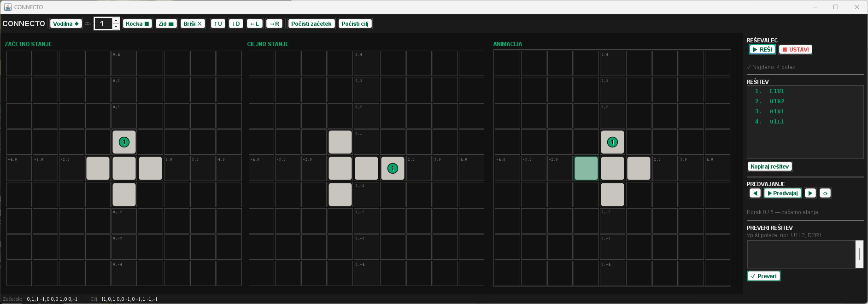The image size is (868, 304).
Task: Click cell labeled 0,-4 in Ciljno stanje grid
Action: click(366, 274)
